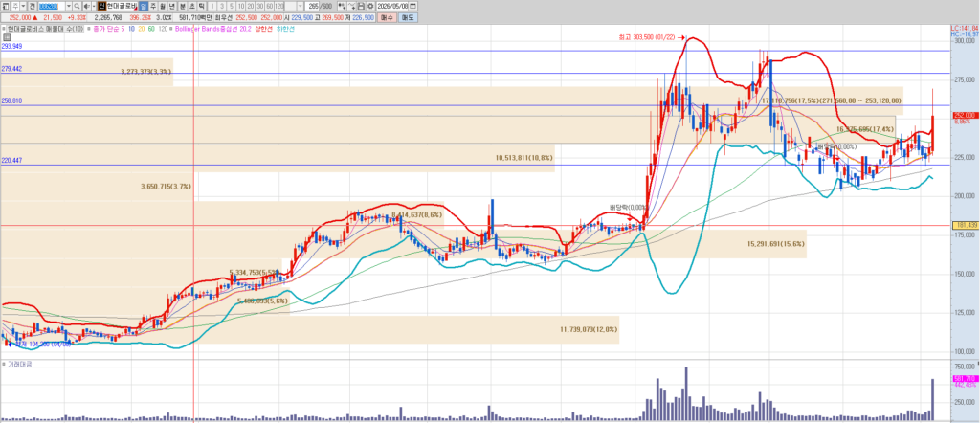The width and height of the screenshot is (980, 423).
Task: Select the 3 interval button
Action: [222, 6]
